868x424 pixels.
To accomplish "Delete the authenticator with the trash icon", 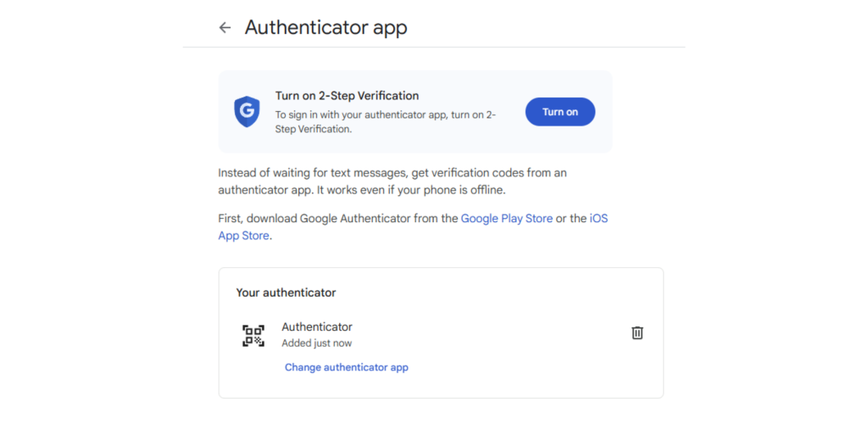I will tap(637, 333).
